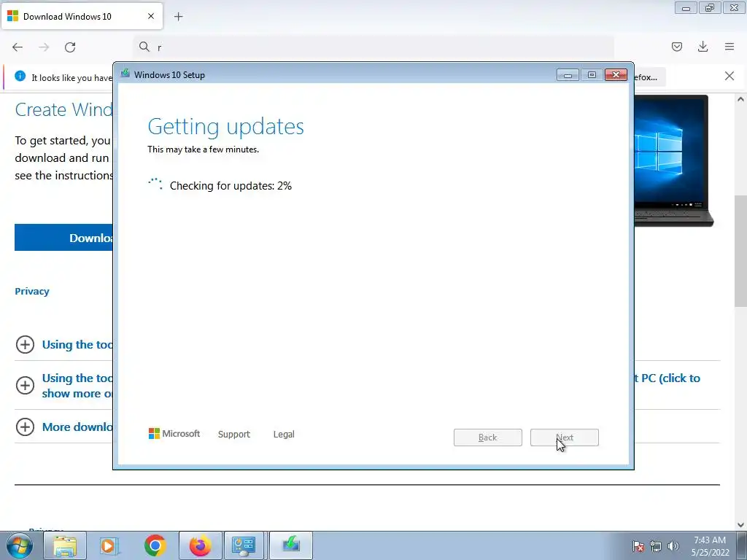
Task: Click the page scrollbar down arrow
Action: [740, 525]
